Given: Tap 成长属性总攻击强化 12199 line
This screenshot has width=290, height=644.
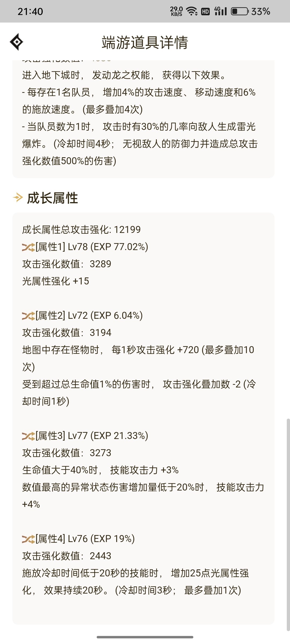Looking at the screenshot, I should pos(81,230).
